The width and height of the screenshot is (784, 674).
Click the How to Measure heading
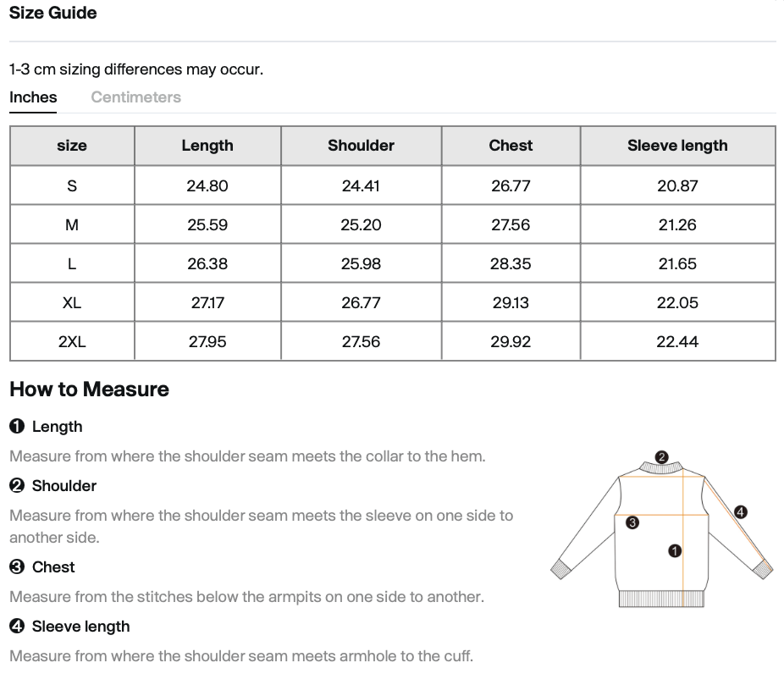point(90,389)
